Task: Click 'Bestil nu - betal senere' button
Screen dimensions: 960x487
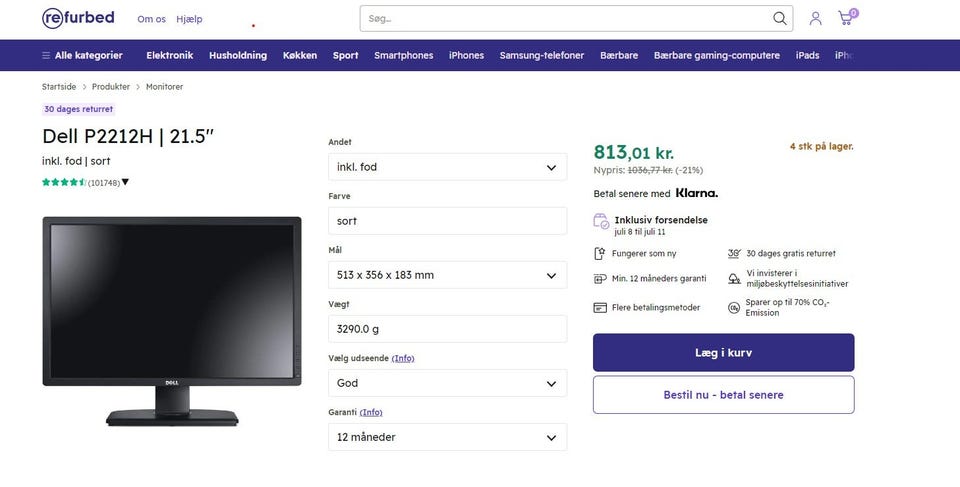Action: [x=723, y=395]
